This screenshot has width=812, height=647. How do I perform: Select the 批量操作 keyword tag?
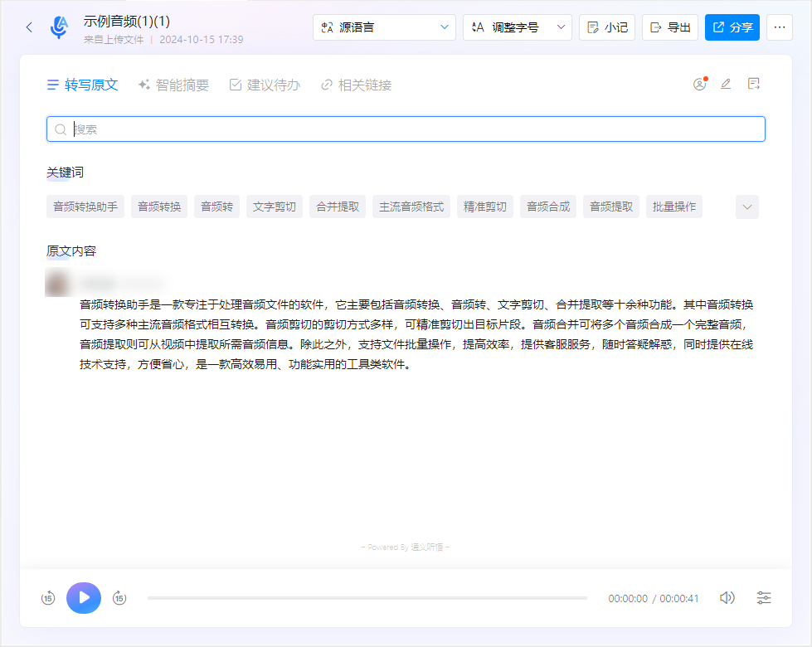(x=674, y=207)
